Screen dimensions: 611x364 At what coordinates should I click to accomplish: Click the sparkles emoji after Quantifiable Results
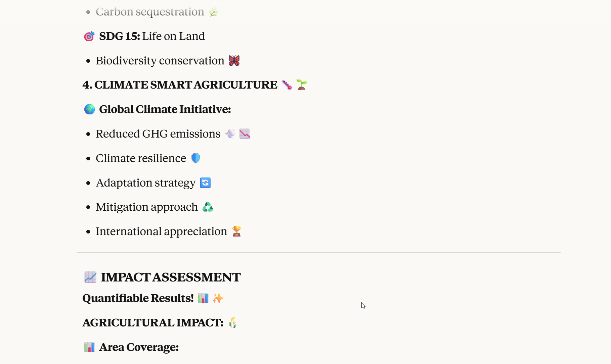pyautogui.click(x=218, y=298)
